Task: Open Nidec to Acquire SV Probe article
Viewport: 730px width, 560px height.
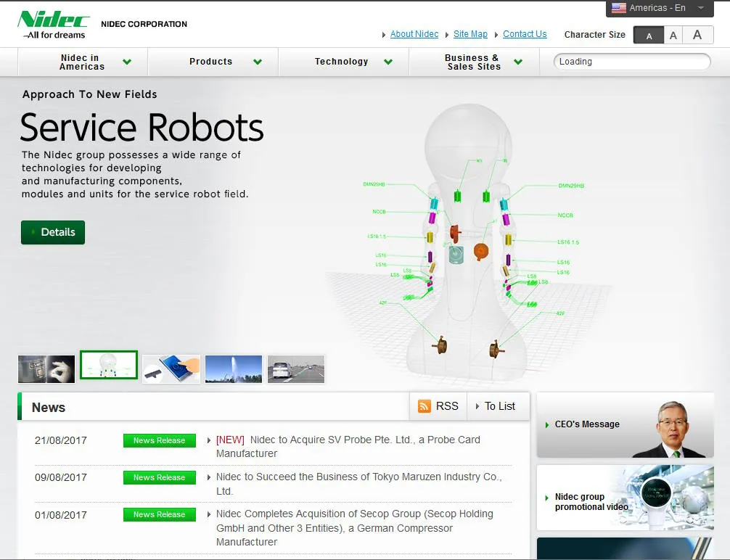Action: point(348,446)
